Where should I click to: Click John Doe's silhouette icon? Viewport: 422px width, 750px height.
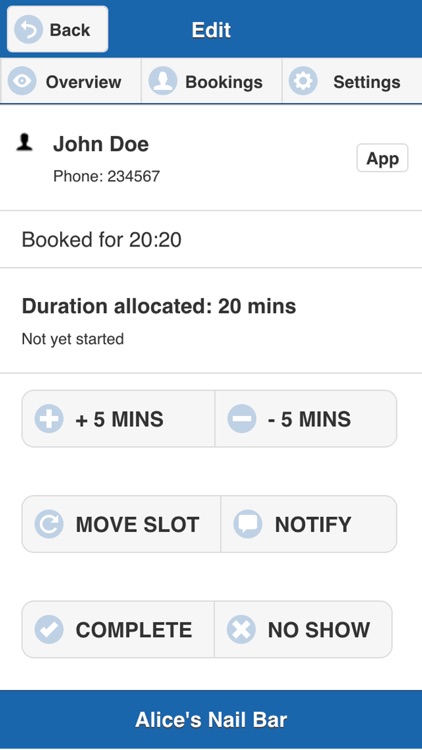pyautogui.click(x=24, y=143)
